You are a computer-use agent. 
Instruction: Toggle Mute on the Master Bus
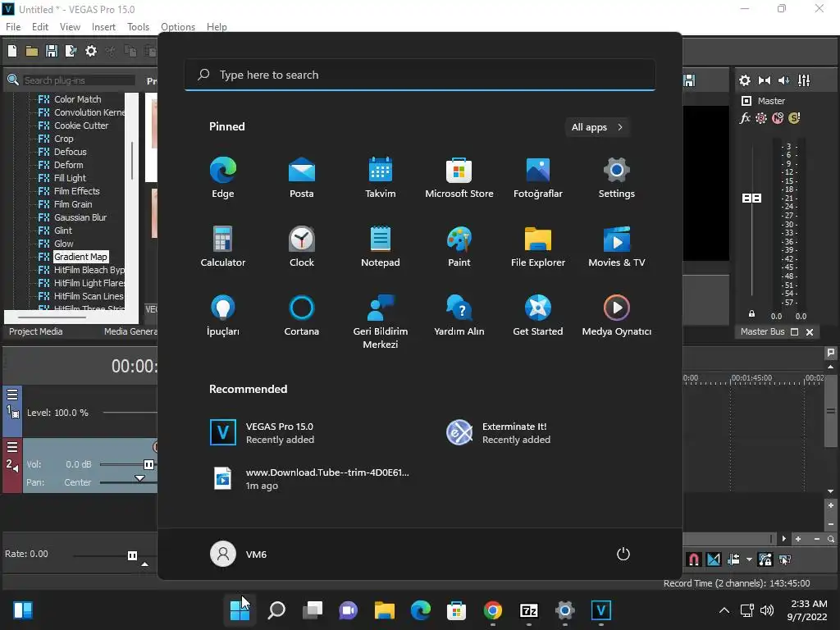tap(778, 118)
